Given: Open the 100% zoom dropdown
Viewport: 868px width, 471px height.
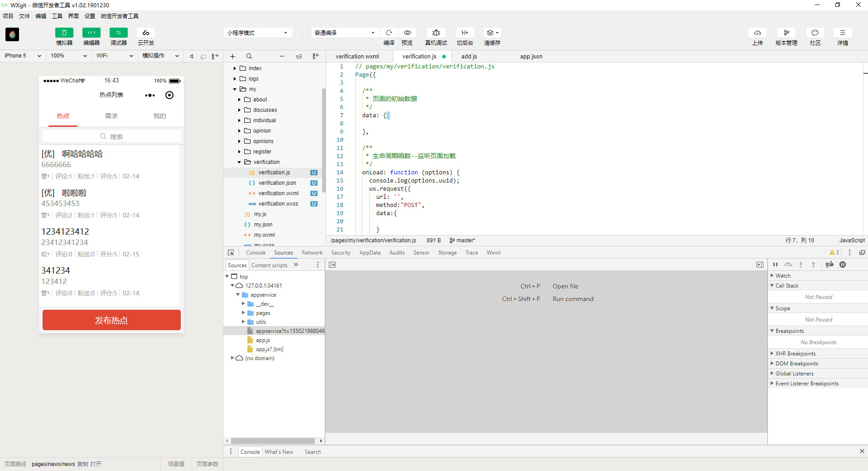Looking at the screenshot, I should tap(69, 56).
